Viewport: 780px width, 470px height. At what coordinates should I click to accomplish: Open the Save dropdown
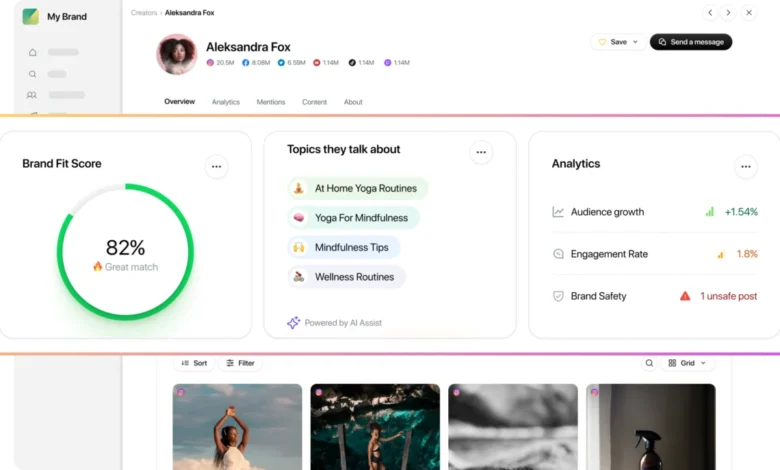coord(616,42)
